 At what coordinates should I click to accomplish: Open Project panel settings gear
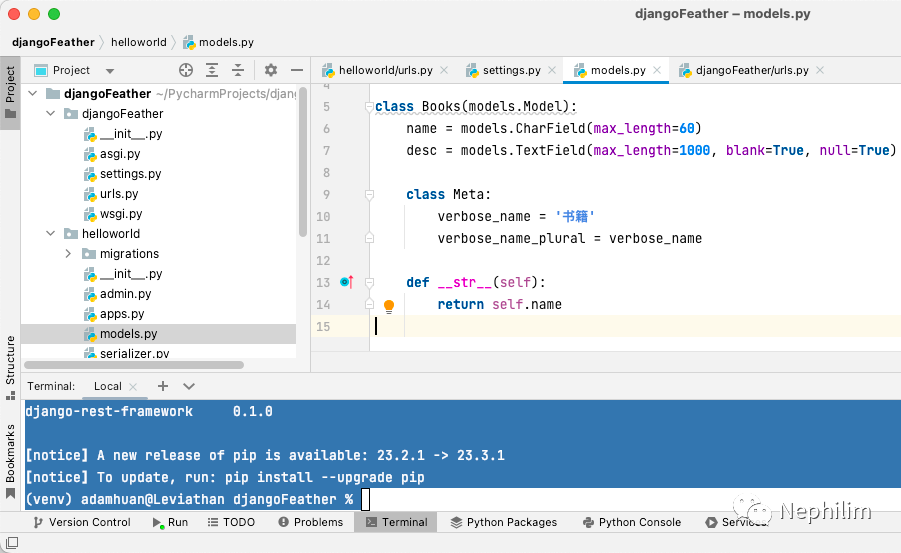(271, 70)
